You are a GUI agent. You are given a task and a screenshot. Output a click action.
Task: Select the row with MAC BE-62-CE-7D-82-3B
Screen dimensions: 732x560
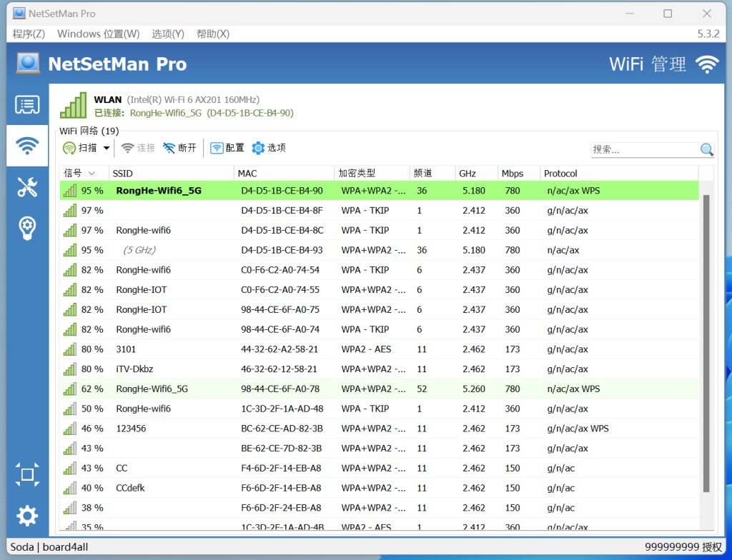pos(379,449)
